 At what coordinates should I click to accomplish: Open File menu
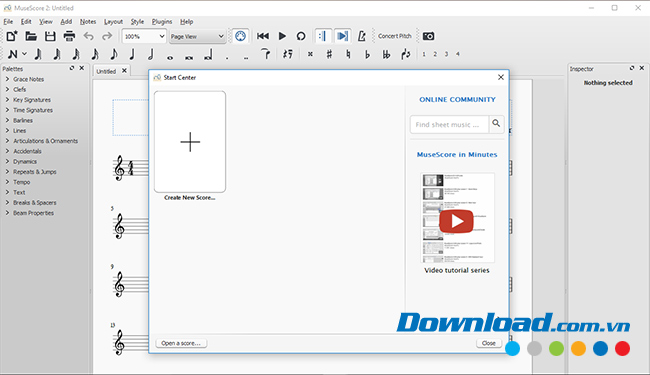8,22
